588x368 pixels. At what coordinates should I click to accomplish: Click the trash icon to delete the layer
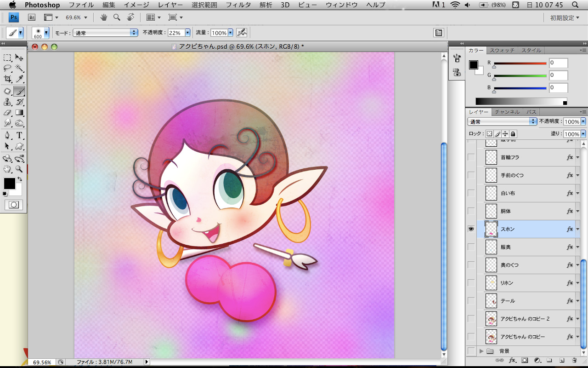click(574, 360)
